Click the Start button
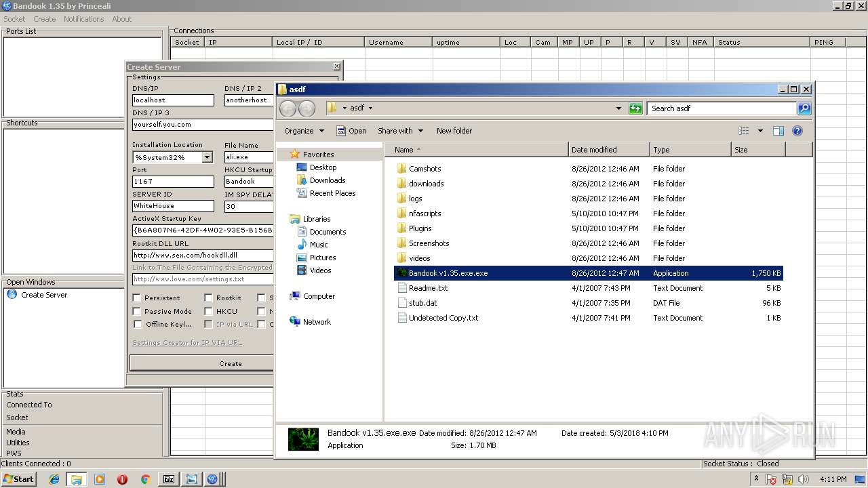The width and height of the screenshot is (868, 488). point(19,479)
